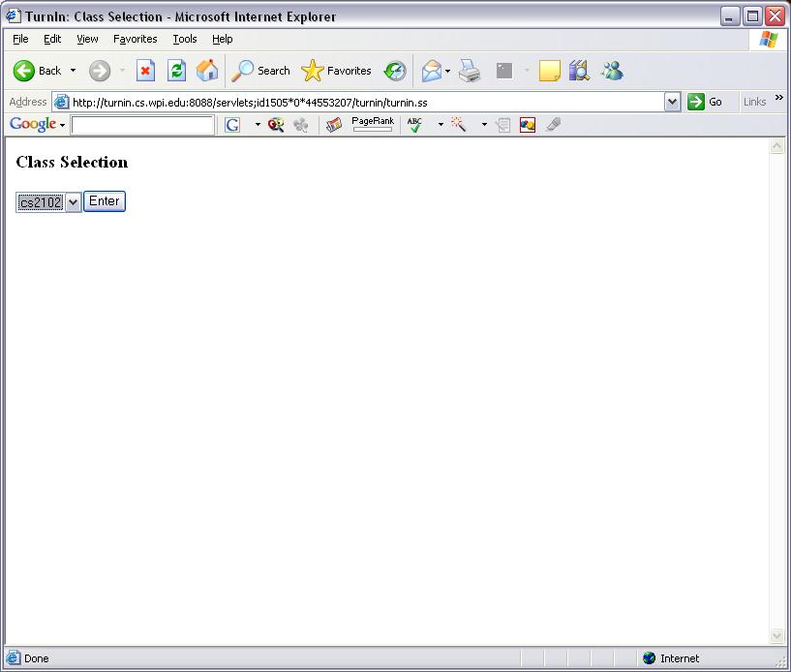
Task: Click the scrollbar down arrow
Action: 776,635
